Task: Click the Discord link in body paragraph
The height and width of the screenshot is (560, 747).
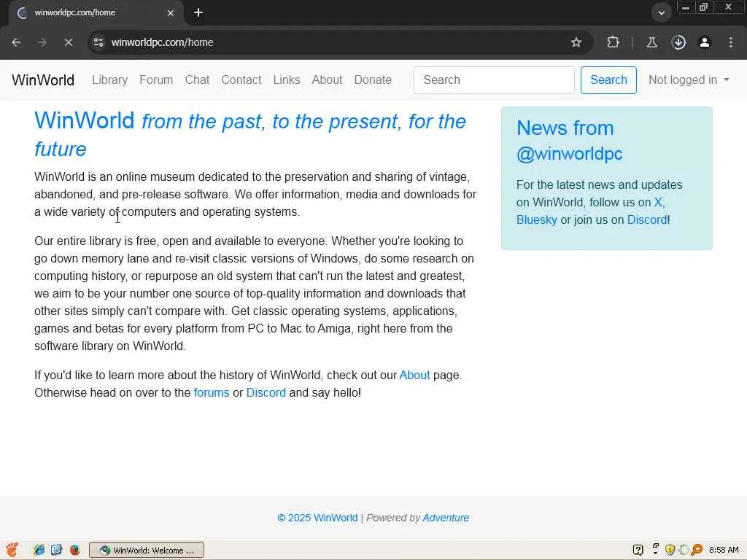Action: pos(266,393)
